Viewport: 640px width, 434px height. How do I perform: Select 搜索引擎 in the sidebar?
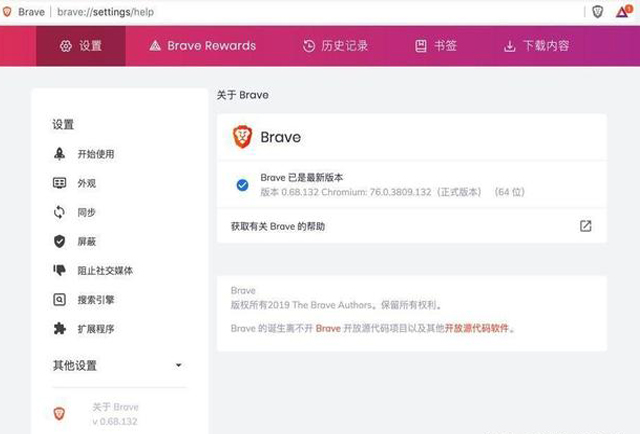click(x=96, y=300)
